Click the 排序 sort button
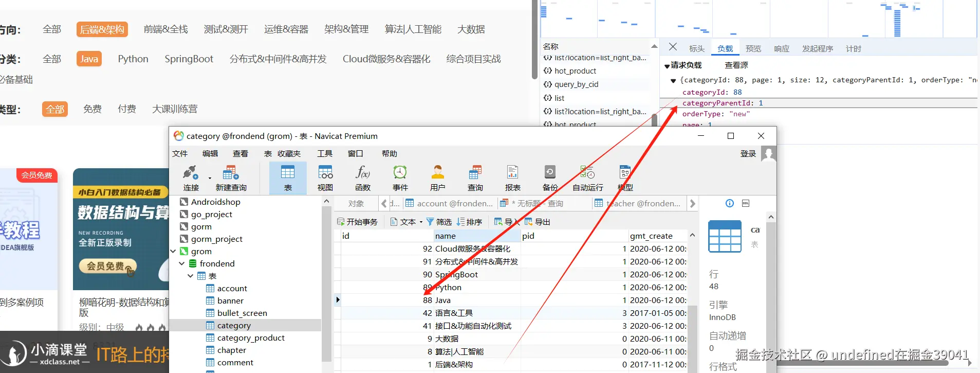 (x=469, y=222)
